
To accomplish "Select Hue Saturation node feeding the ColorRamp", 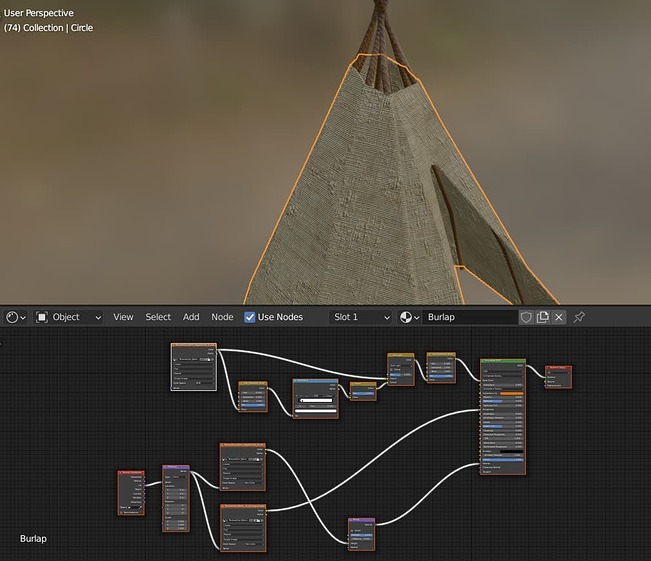I will tap(253, 383).
